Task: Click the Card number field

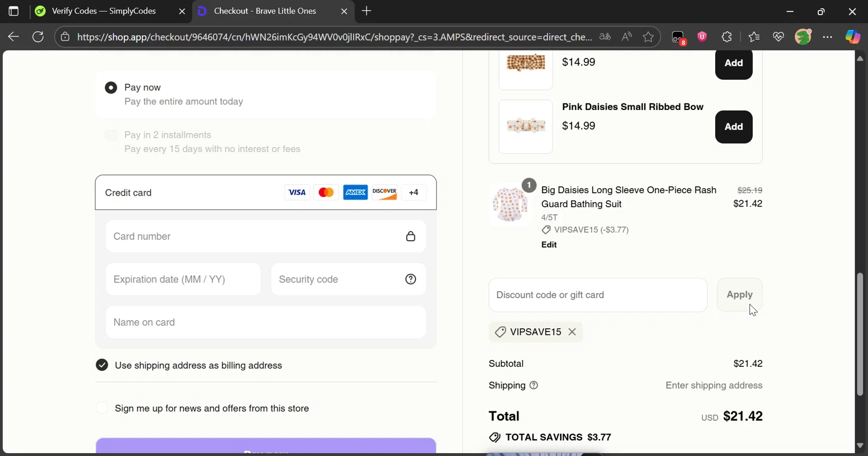Action: coord(266,236)
